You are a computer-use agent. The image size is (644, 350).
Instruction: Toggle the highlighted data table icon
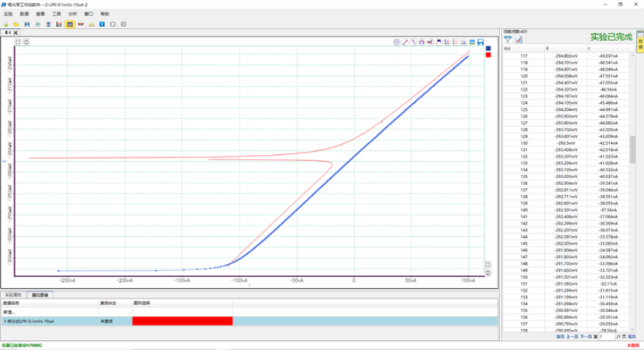click(70, 24)
